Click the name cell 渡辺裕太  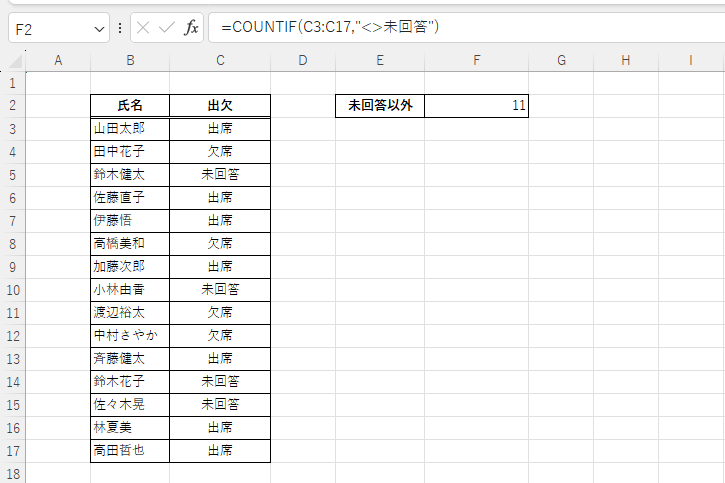[130, 313]
